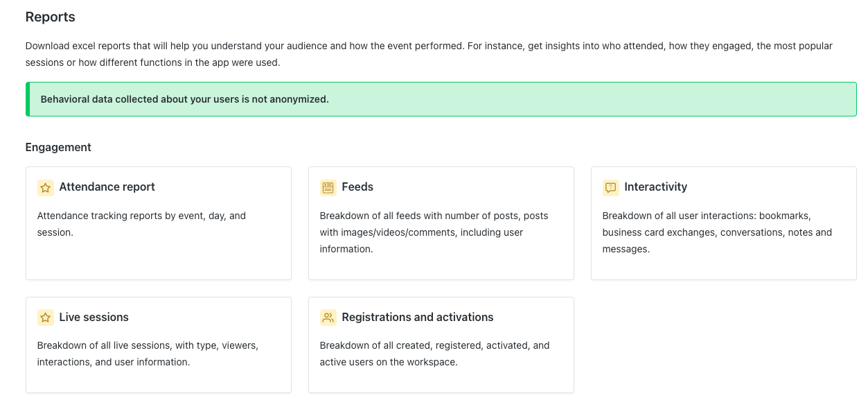Select the Interactivity report heading
868x407 pixels.
[656, 187]
